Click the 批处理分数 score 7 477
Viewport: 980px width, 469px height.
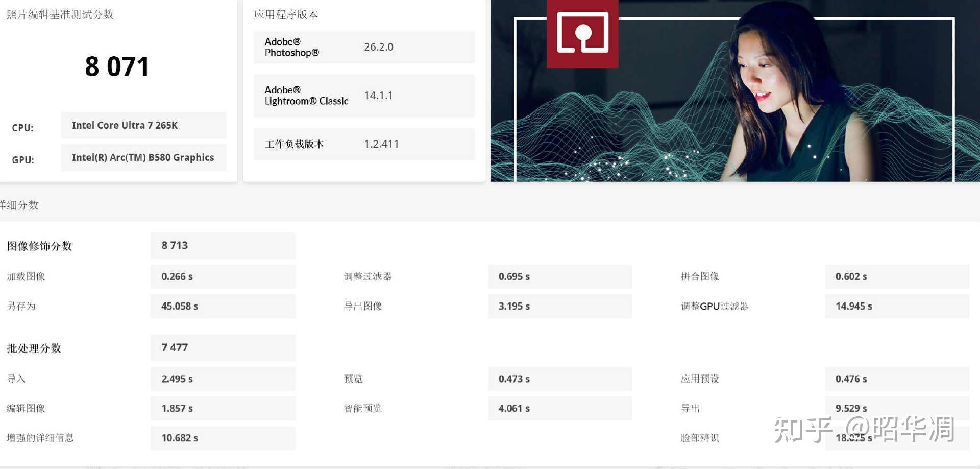point(223,347)
